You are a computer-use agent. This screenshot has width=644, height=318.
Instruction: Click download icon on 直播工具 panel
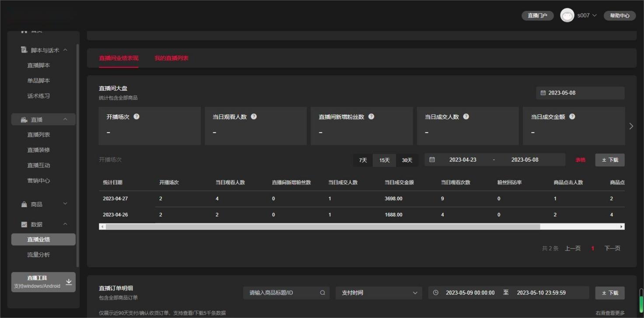pos(69,282)
